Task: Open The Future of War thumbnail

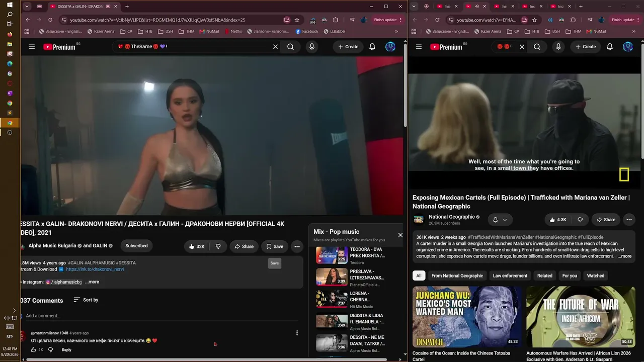Action: click(581, 317)
